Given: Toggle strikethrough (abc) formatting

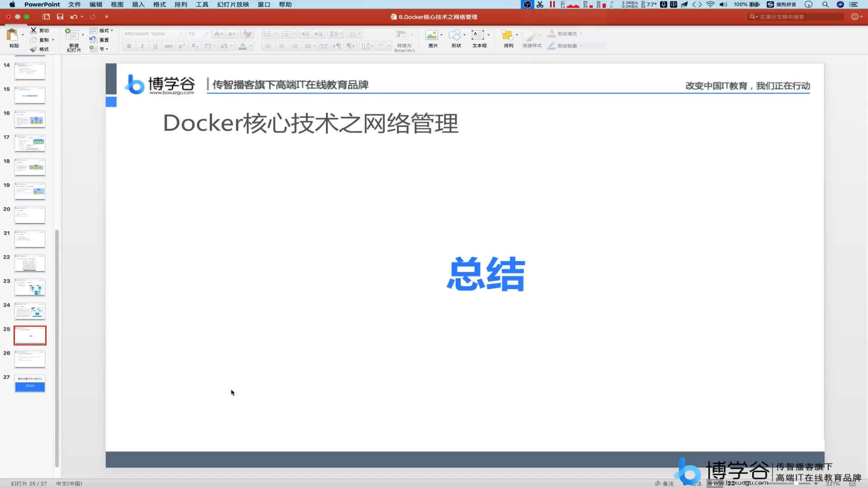Looking at the screenshot, I should point(168,46).
